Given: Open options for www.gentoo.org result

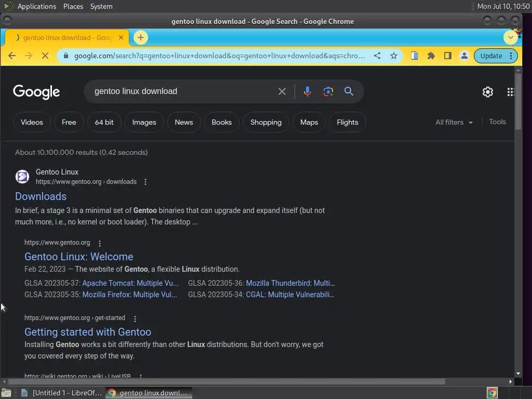Looking at the screenshot, I should click(99, 243).
